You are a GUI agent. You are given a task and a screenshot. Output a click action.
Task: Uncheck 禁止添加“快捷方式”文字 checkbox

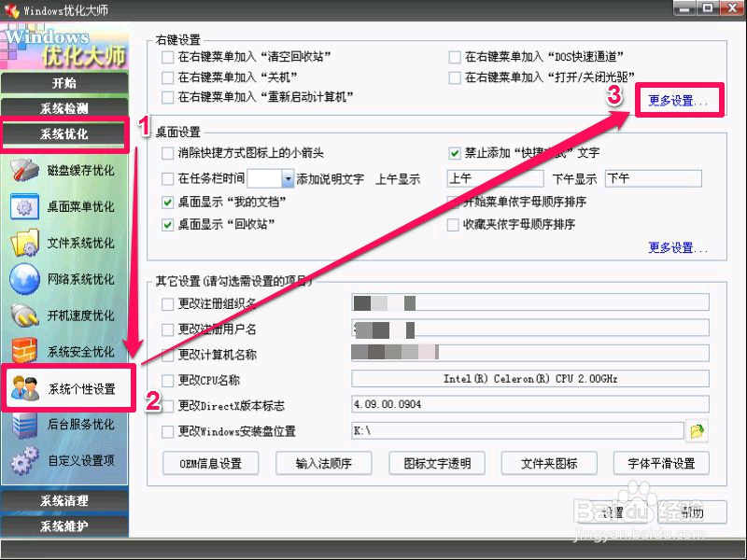pos(455,153)
